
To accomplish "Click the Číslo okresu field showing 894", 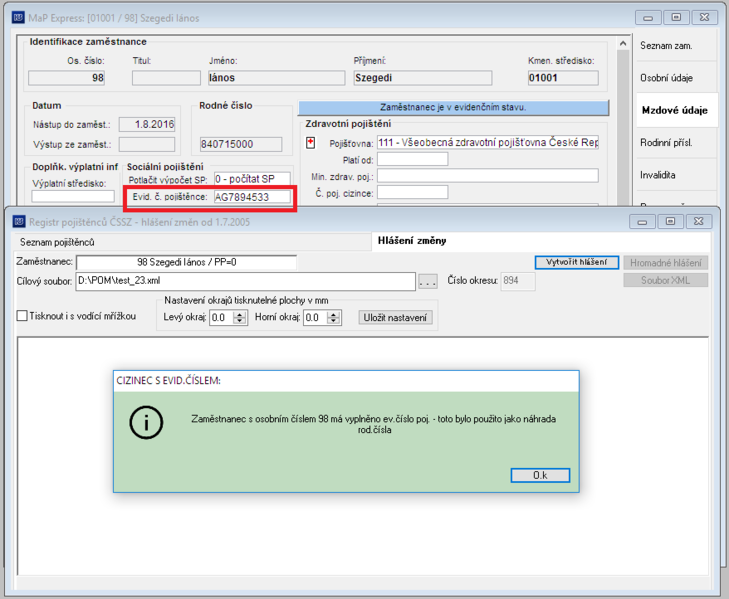I will [x=517, y=281].
